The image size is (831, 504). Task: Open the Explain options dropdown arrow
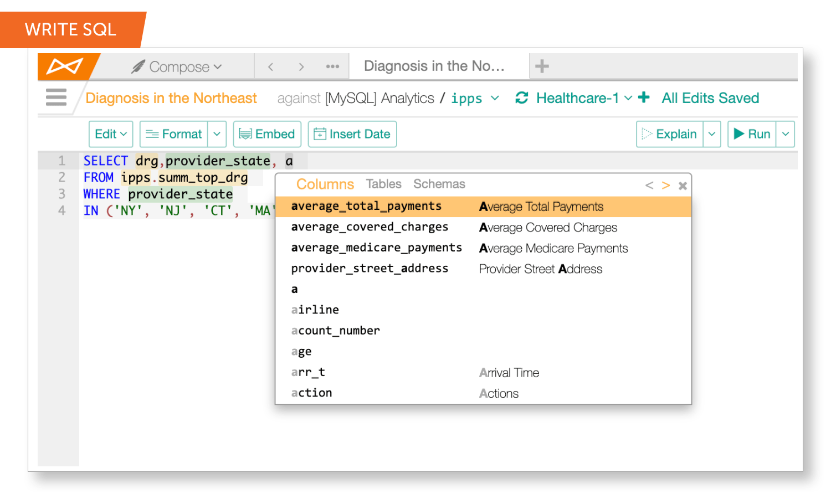(x=712, y=134)
